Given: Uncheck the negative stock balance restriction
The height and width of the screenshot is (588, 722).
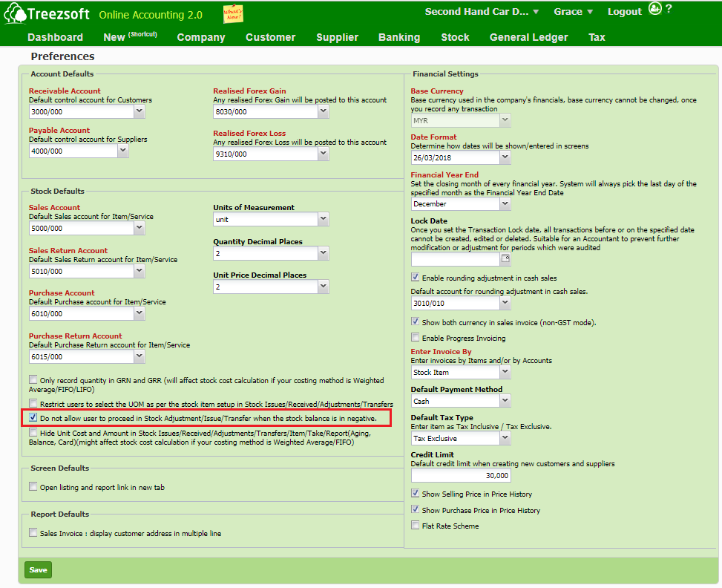Looking at the screenshot, I should pos(33,418).
